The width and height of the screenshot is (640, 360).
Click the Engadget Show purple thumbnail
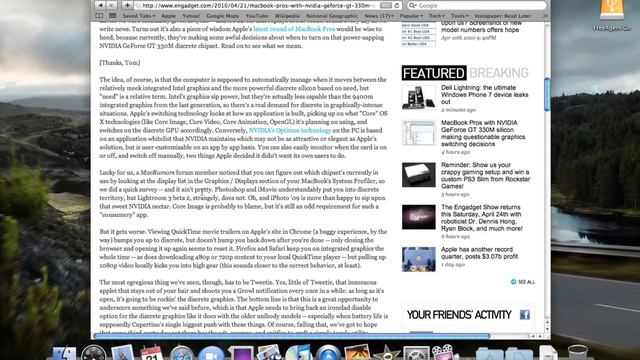click(x=418, y=217)
